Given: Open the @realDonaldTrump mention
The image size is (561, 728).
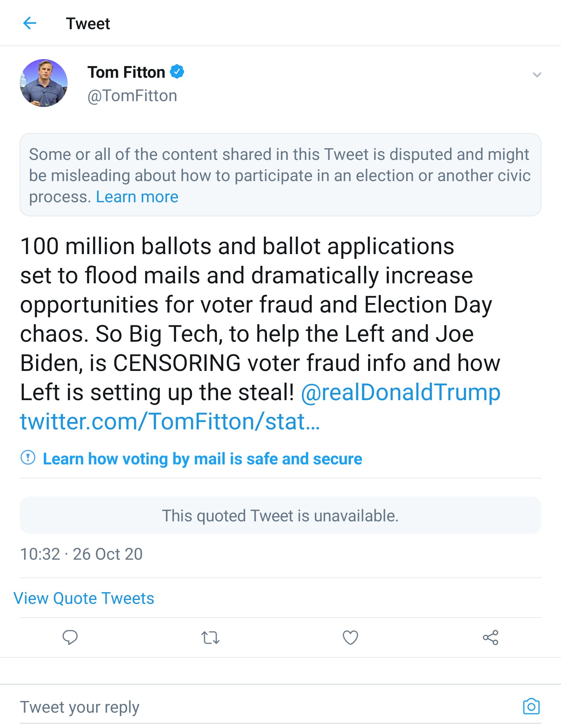Looking at the screenshot, I should [401, 392].
